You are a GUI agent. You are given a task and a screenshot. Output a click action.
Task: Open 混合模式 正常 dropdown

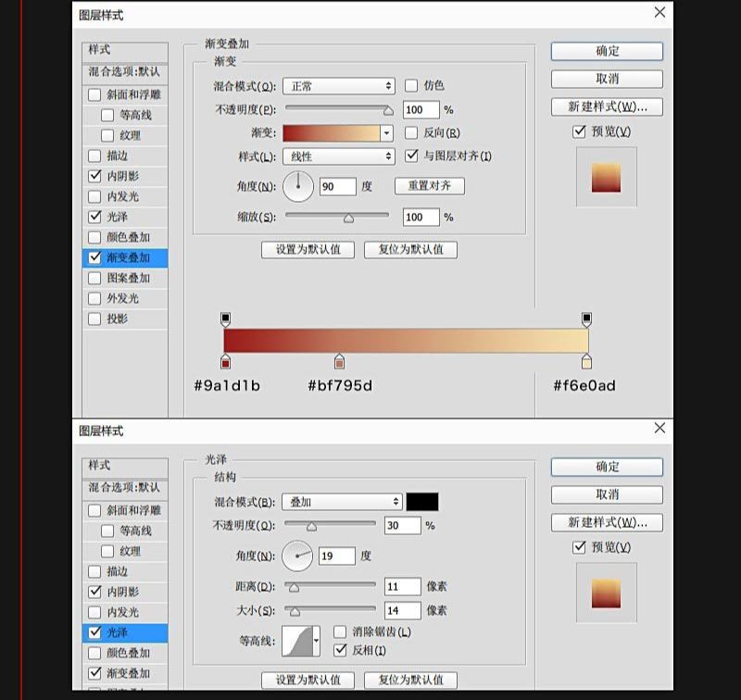click(339, 86)
